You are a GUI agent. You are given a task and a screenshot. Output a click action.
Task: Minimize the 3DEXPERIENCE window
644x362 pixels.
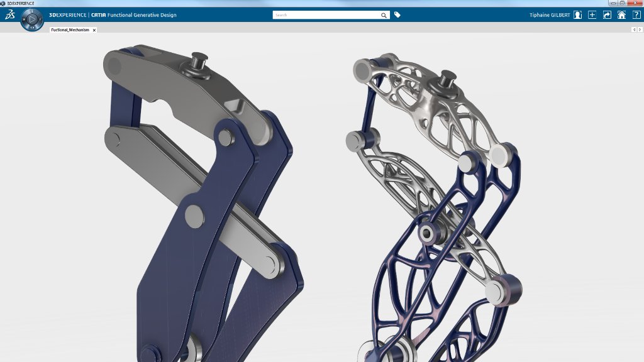[x=613, y=3]
